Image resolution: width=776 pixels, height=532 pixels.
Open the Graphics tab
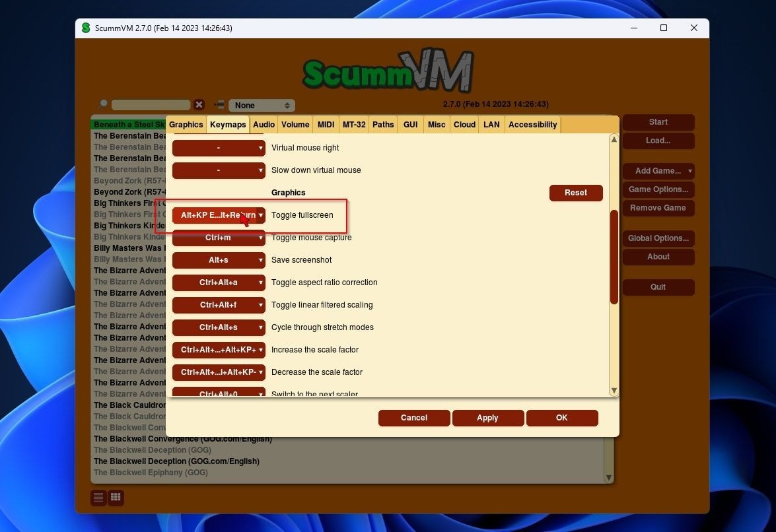tap(186, 125)
